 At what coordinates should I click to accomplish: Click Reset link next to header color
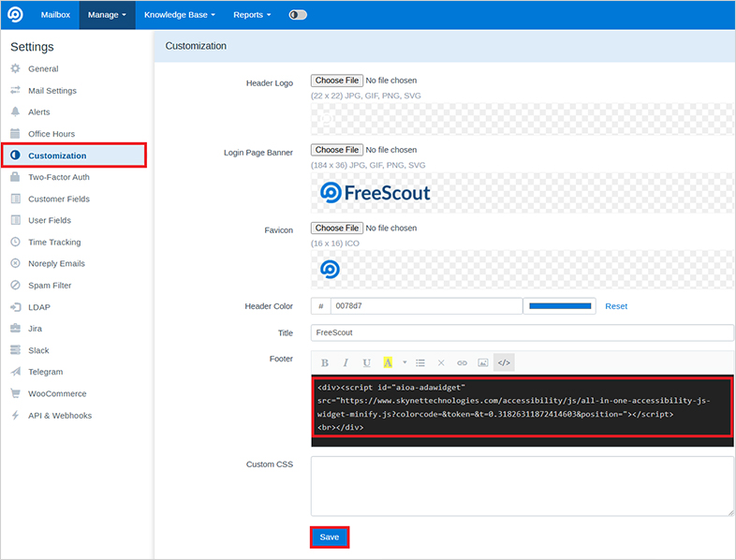point(616,306)
